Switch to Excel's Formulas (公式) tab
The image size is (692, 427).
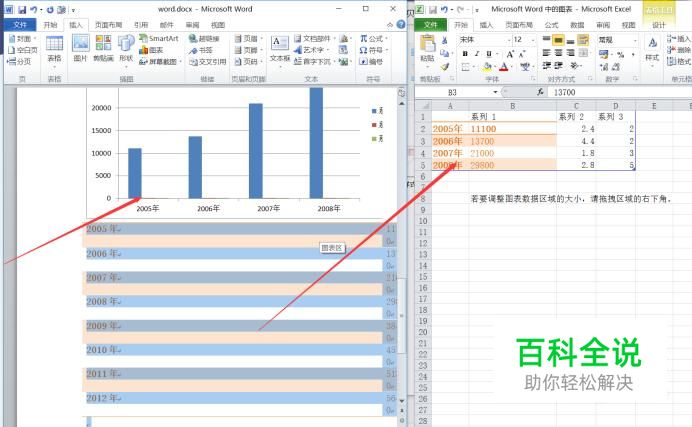(x=551, y=25)
